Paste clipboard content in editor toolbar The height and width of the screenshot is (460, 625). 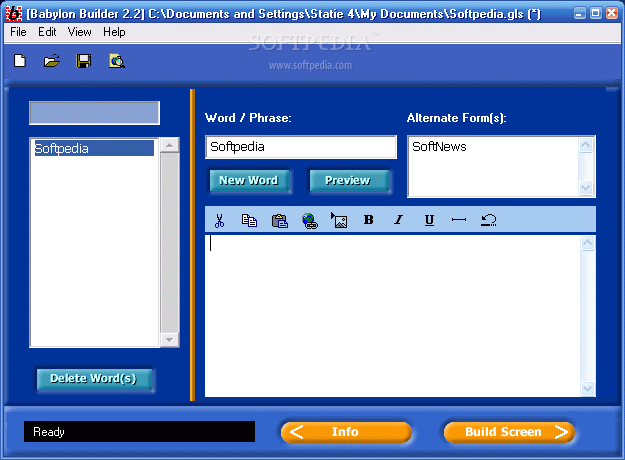pos(279,220)
